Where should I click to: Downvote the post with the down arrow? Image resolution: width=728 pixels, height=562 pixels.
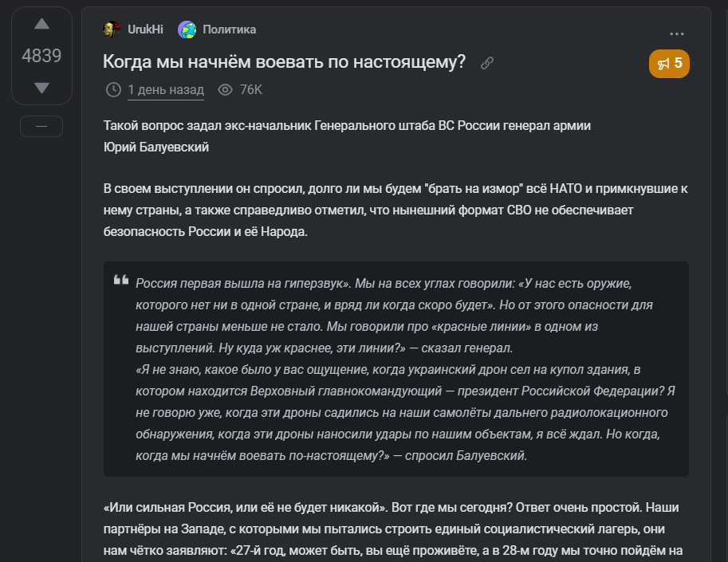41,88
